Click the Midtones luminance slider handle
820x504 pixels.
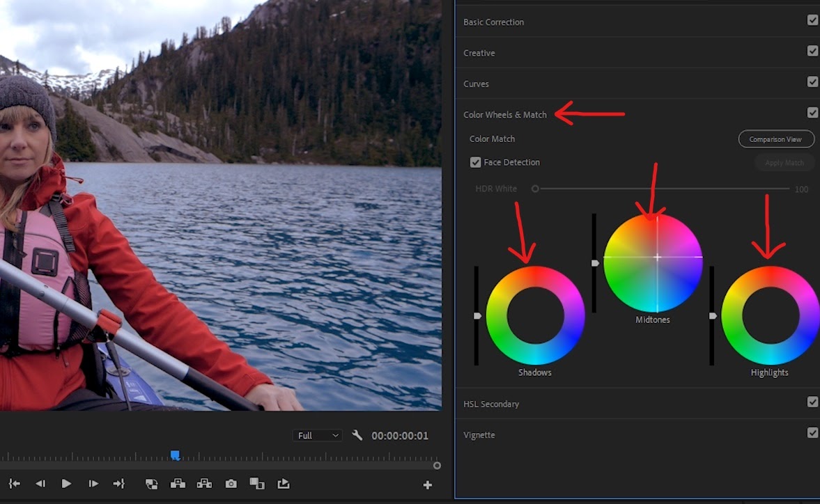click(595, 263)
